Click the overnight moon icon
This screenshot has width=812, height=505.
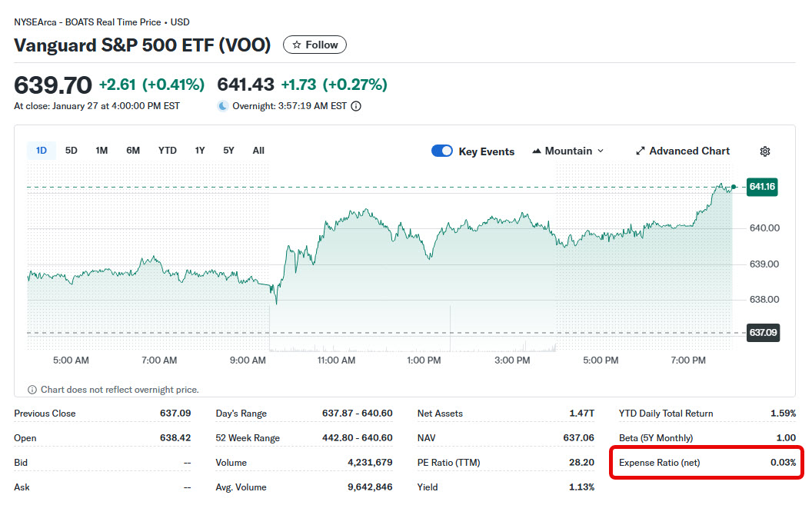[223, 106]
